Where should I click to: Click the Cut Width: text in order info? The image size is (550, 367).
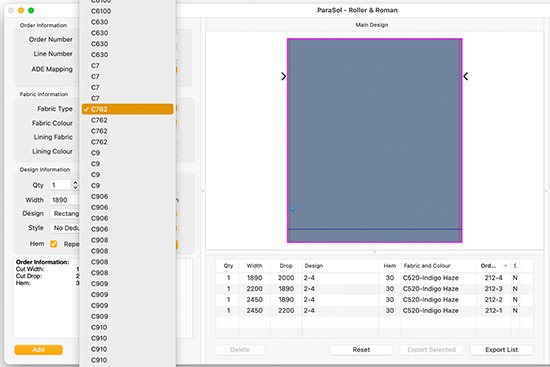(x=30, y=269)
